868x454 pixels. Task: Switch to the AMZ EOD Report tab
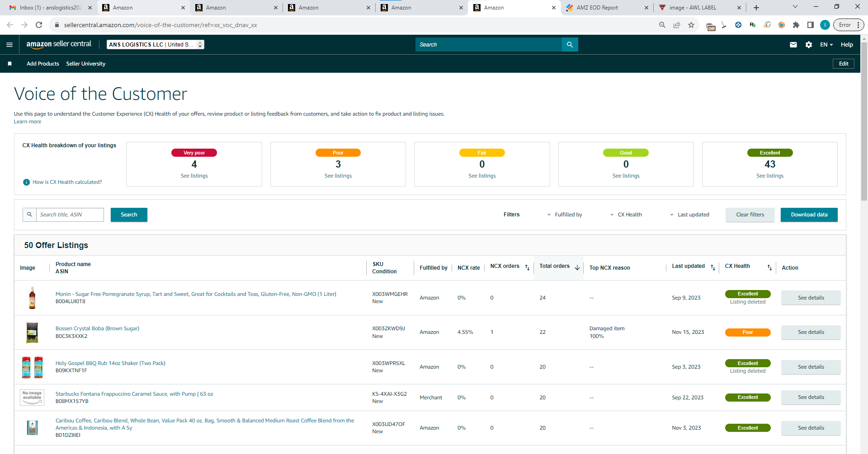click(607, 8)
